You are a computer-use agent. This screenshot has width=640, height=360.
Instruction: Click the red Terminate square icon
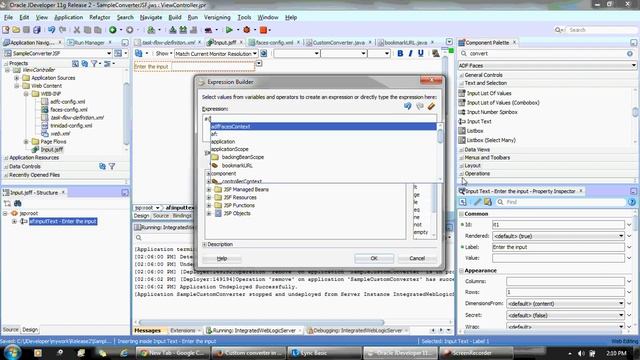click(x=263, y=30)
